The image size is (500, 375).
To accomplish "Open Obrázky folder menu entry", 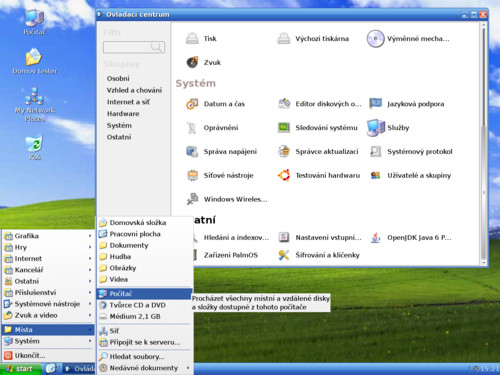I will 145,268.
